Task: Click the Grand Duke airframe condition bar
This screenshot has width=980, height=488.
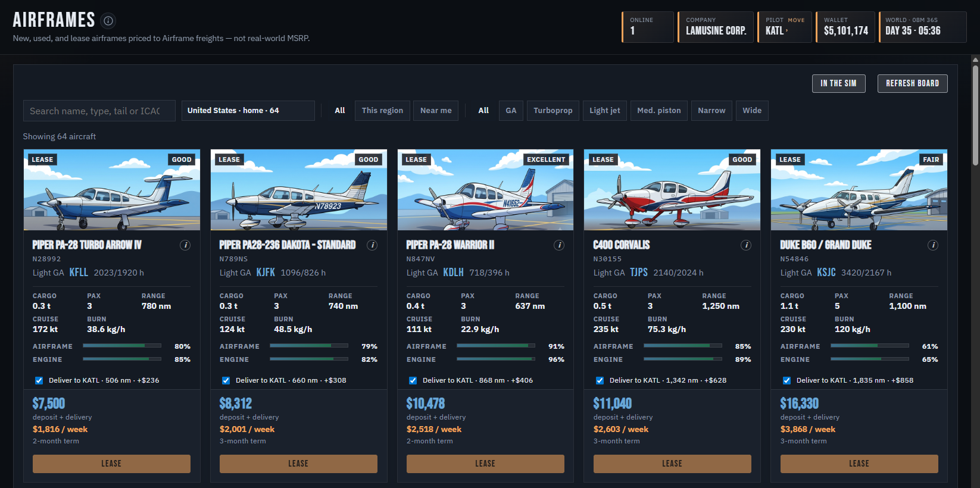Action: pos(870,346)
